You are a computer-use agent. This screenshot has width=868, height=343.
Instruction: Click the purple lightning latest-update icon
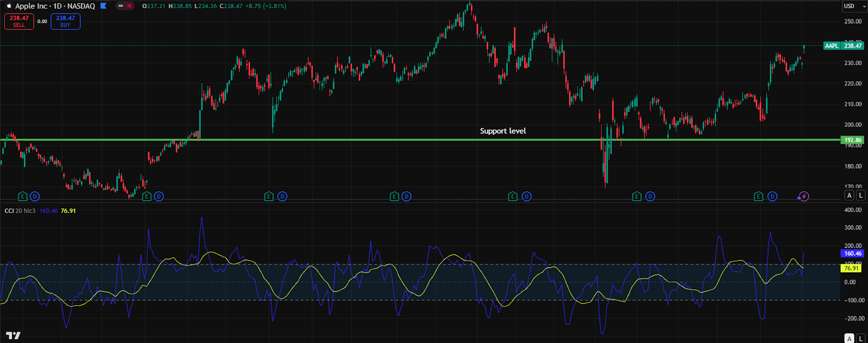(x=803, y=197)
